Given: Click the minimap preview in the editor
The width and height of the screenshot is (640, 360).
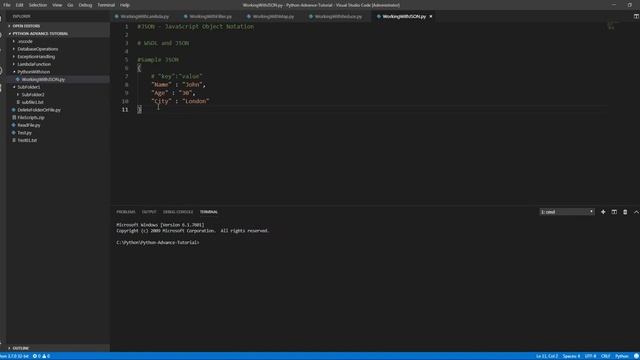Looking at the screenshot, I should [611, 25].
